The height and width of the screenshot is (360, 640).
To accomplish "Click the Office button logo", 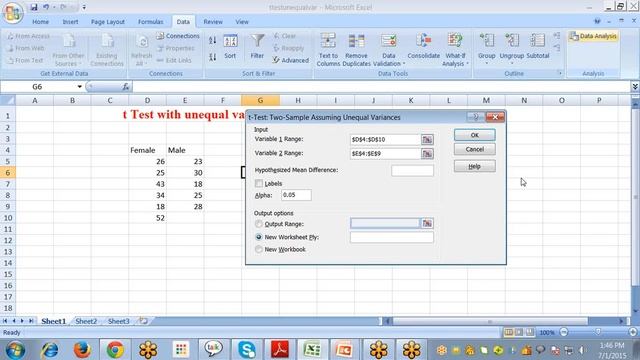I will (x=12, y=13).
